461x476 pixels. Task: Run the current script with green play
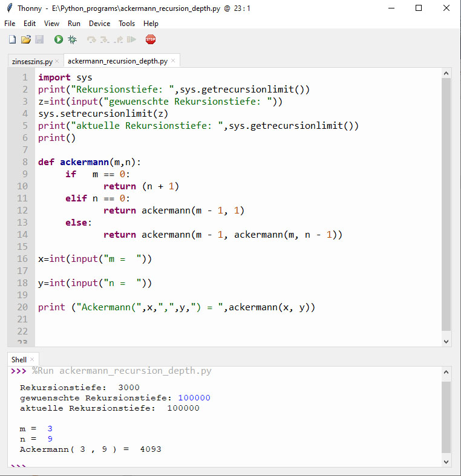click(x=59, y=39)
